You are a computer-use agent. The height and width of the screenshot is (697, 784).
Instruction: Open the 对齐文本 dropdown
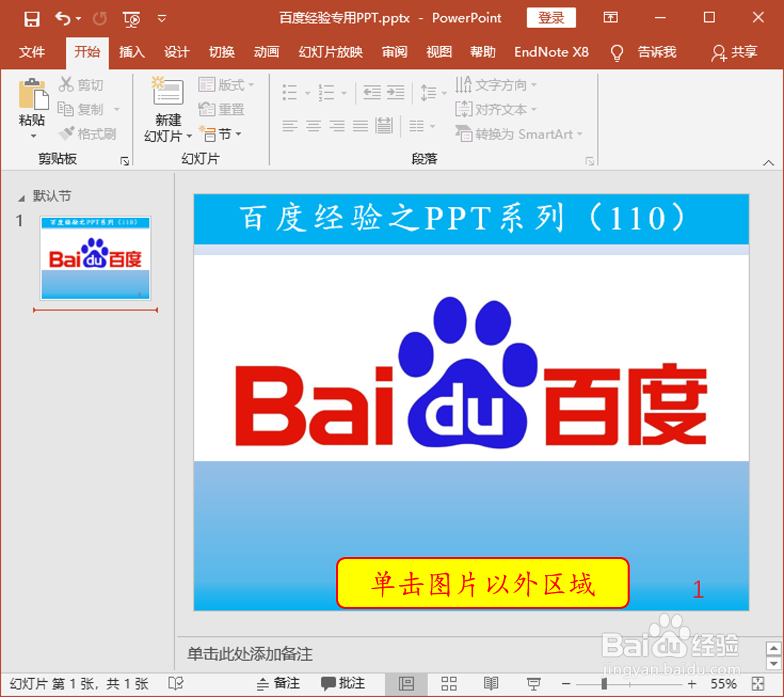point(496,109)
